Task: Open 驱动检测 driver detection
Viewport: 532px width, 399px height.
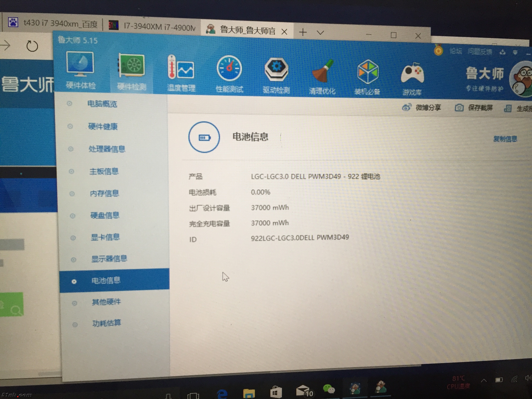Action: [x=276, y=75]
